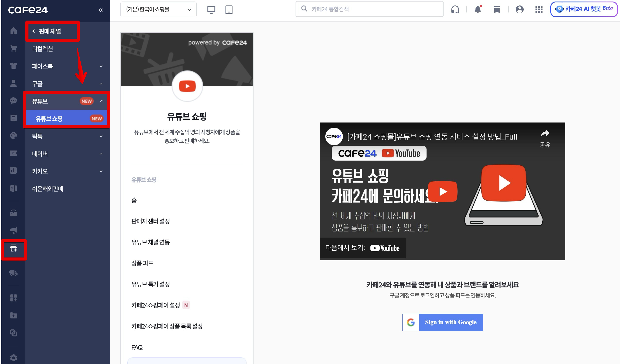Screen dimensions: 620x364
Task: Open the shopping mall language dropdown
Action: [x=158, y=10]
